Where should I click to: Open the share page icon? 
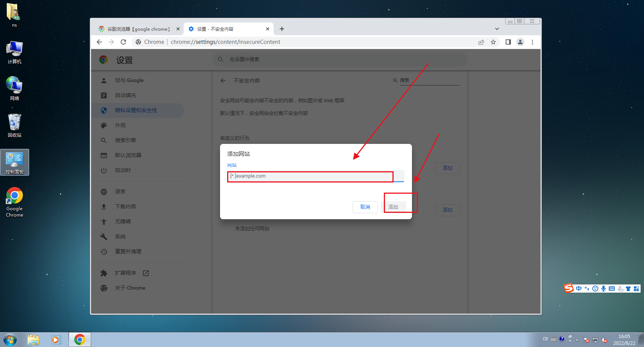tap(481, 42)
